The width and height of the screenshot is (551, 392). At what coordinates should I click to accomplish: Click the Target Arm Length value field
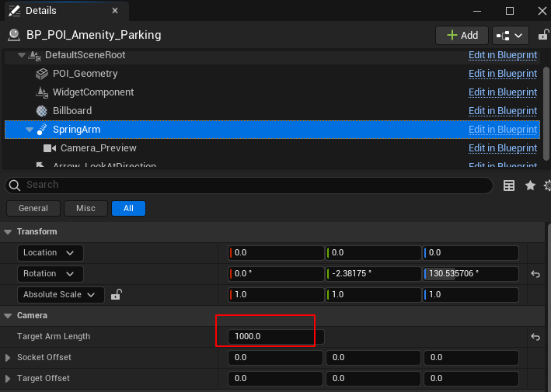point(275,337)
